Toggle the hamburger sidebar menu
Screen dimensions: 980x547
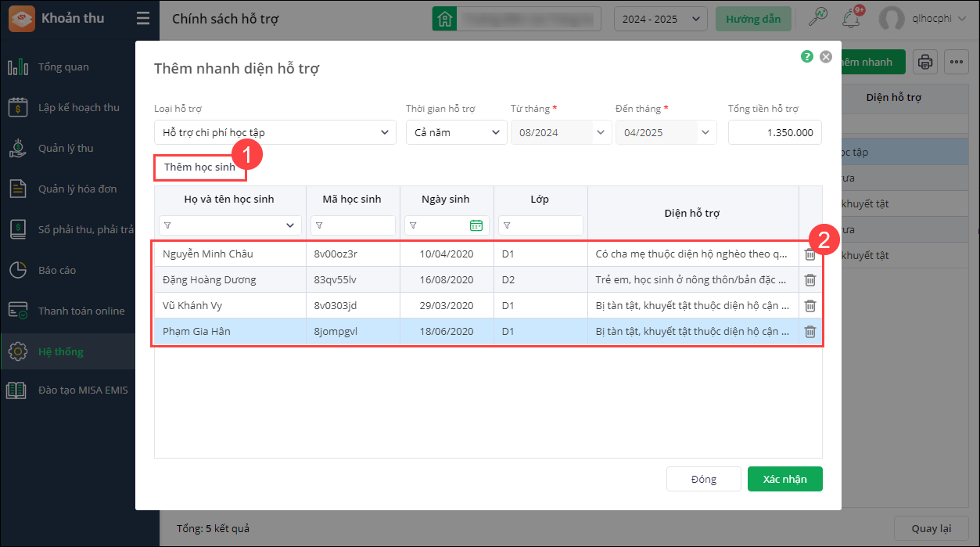tap(142, 19)
